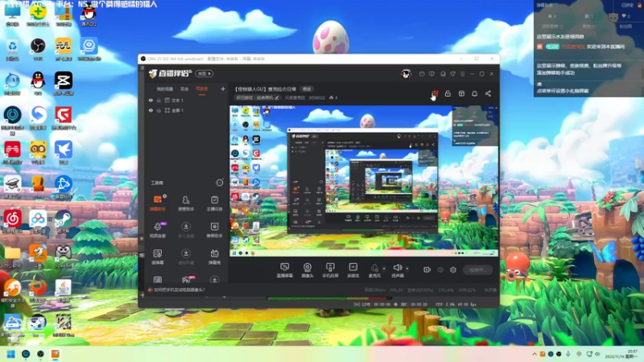Expand speaker options arrow
Image resolution: width=644 pixels, height=362 pixels.
[x=407, y=269]
